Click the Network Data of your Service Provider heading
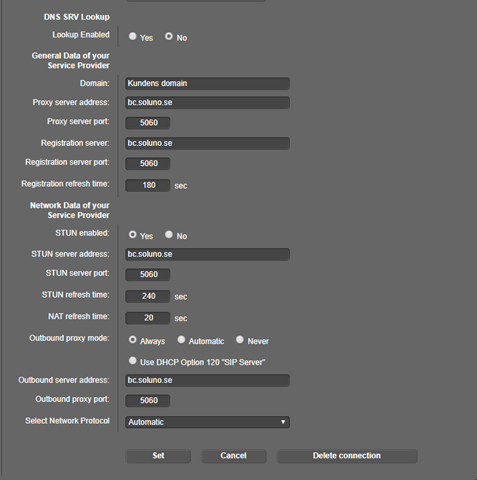 [70, 210]
